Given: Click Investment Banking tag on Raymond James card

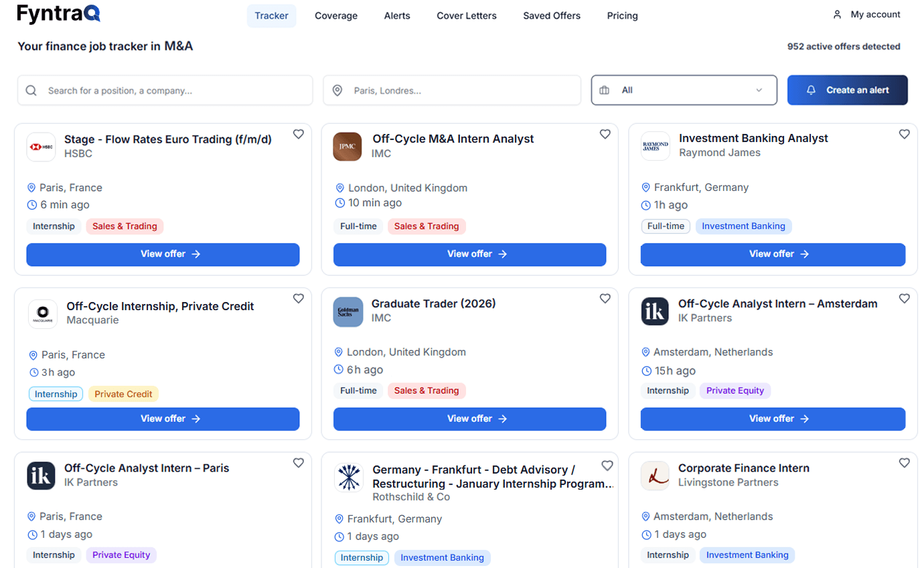Looking at the screenshot, I should pyautogui.click(x=743, y=226).
